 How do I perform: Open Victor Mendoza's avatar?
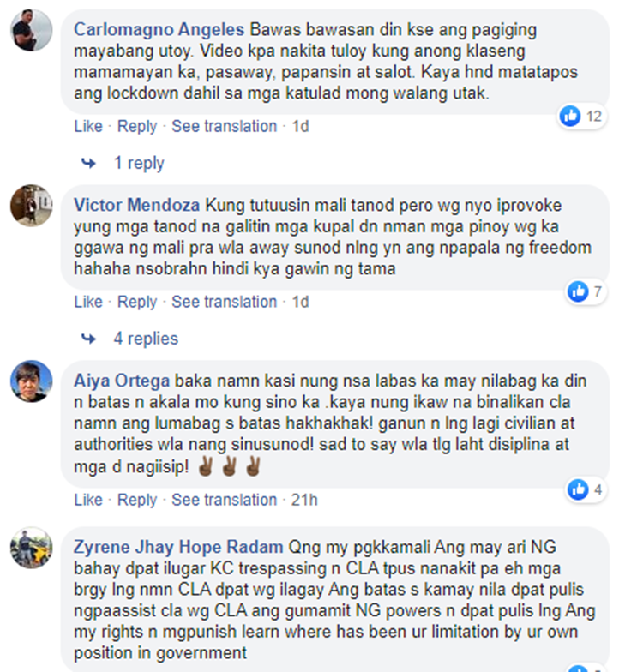pos(31,206)
